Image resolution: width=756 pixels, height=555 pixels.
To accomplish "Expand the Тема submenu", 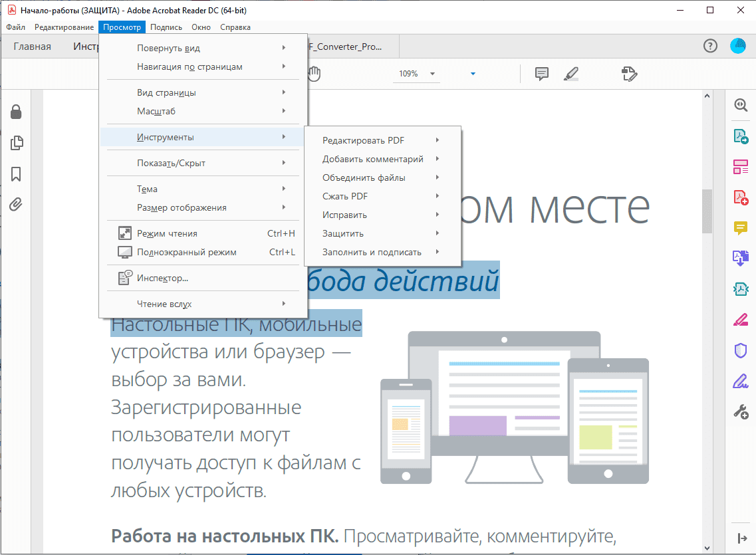I will 203,189.
